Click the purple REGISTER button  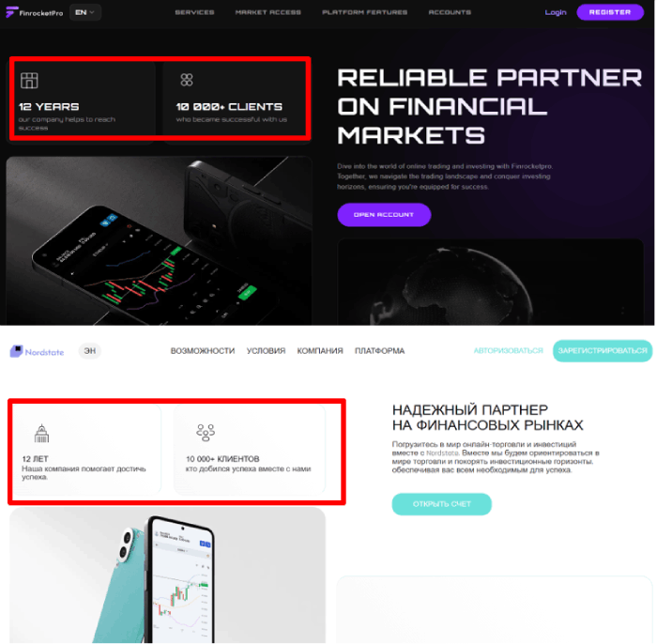pos(610,12)
